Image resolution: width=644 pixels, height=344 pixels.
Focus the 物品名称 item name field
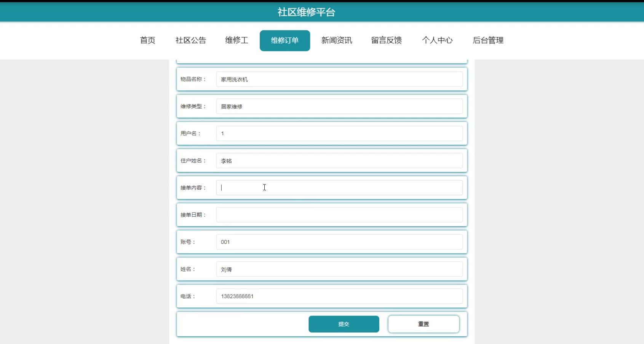point(339,79)
